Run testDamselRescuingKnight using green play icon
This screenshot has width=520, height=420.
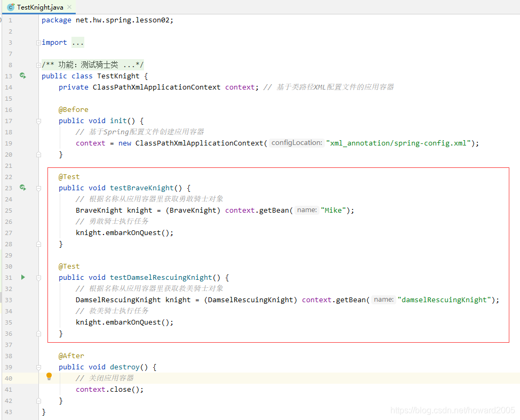pos(23,277)
